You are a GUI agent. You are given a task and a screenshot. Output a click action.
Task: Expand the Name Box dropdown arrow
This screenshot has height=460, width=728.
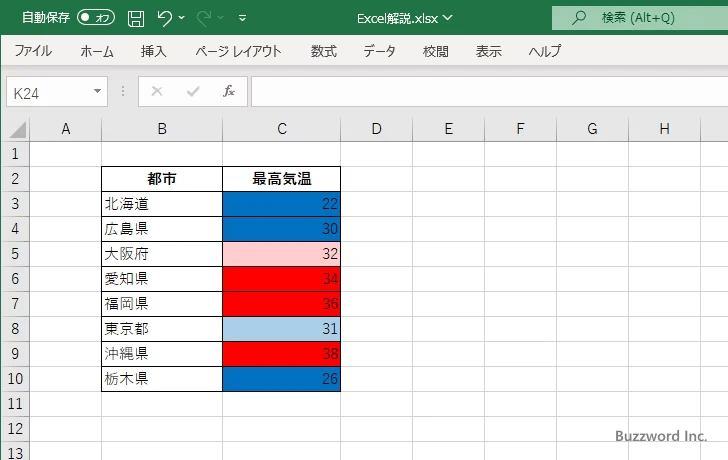97,91
